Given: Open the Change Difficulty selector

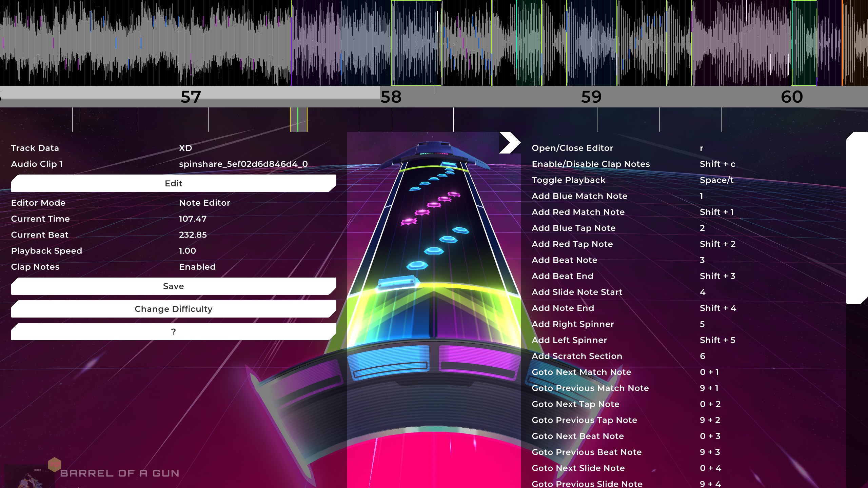Looking at the screenshot, I should (173, 309).
